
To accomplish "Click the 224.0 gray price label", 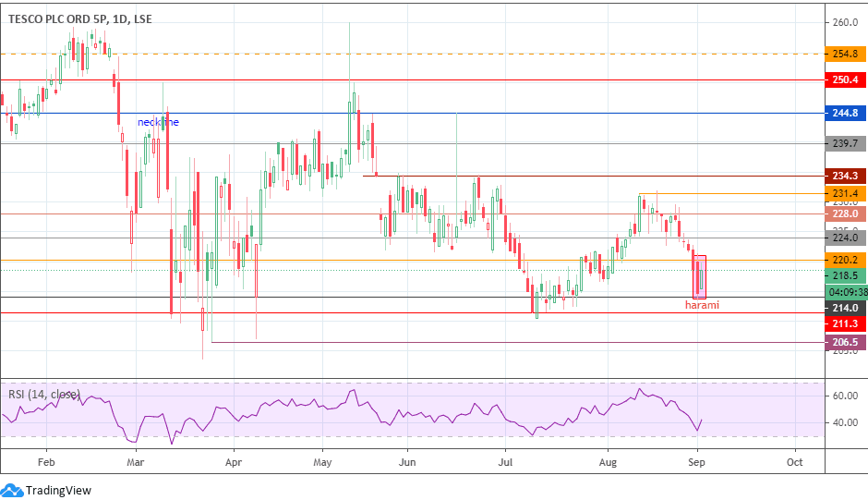I will 845,238.
